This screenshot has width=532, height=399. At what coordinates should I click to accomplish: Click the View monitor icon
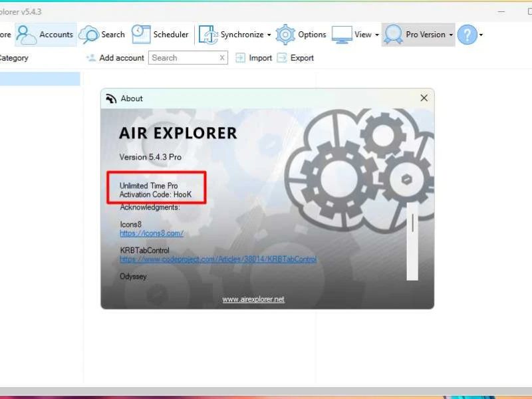pos(342,35)
